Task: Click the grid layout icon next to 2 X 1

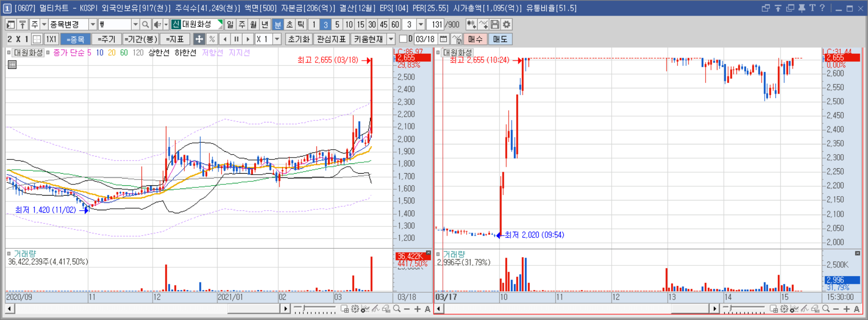Action: [x=37, y=39]
